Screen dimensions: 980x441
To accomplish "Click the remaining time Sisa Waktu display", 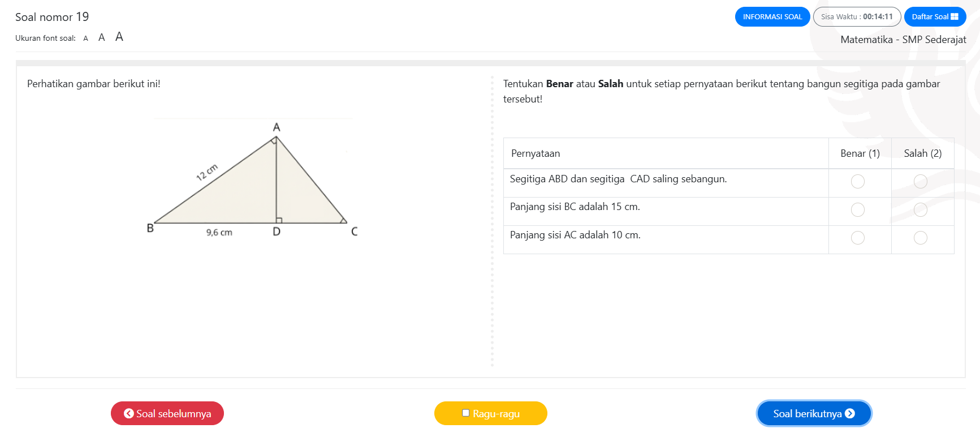I will [x=857, y=17].
